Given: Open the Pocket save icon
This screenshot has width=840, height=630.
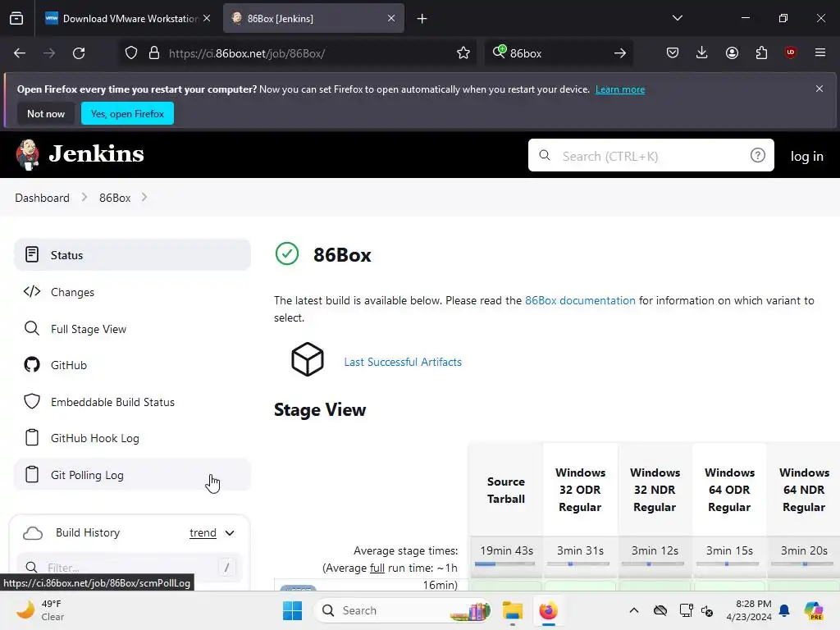Looking at the screenshot, I should tap(673, 52).
